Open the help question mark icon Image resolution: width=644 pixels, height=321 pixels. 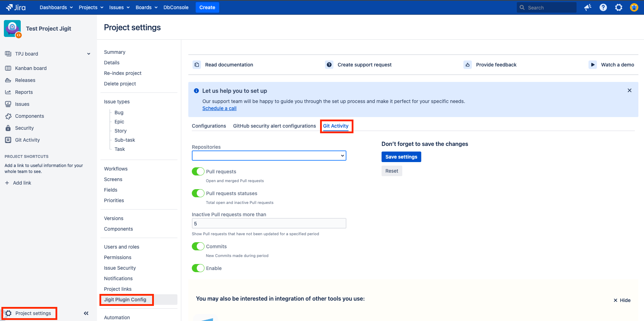603,7
